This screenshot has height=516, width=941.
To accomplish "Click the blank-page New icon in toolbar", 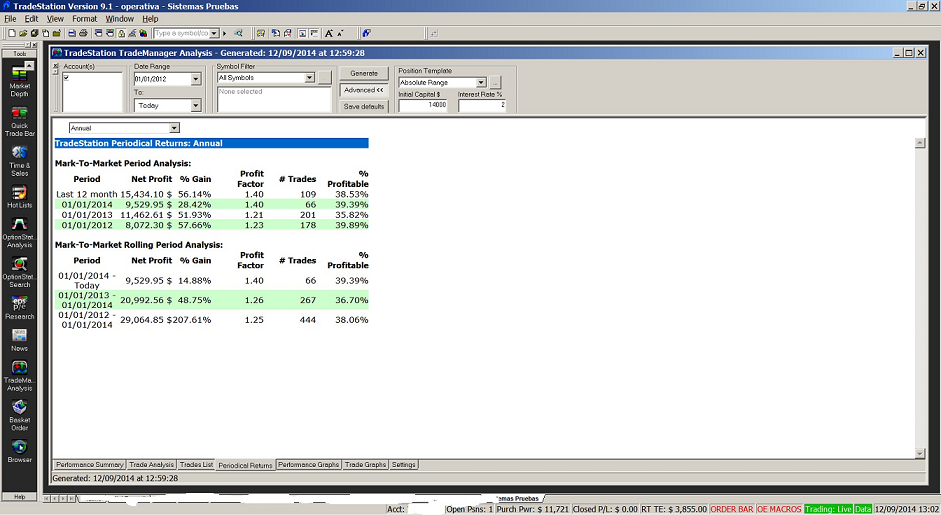I will (11, 33).
